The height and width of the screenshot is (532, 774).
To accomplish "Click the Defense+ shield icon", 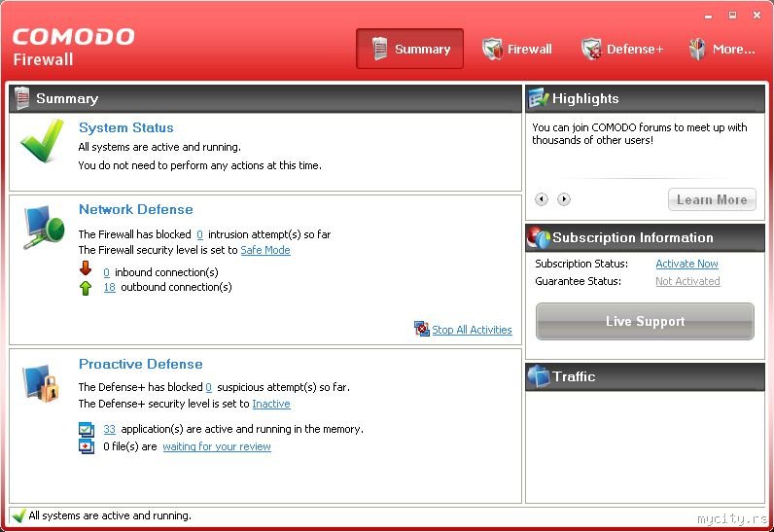I will [591, 49].
